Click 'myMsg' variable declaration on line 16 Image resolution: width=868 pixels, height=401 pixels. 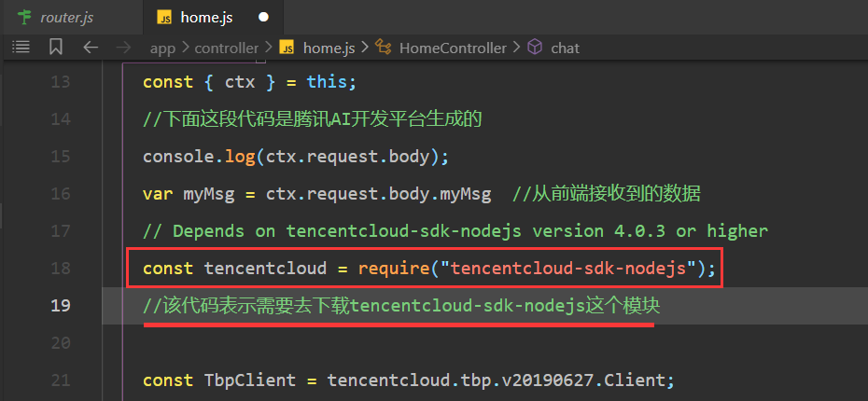[209, 194]
